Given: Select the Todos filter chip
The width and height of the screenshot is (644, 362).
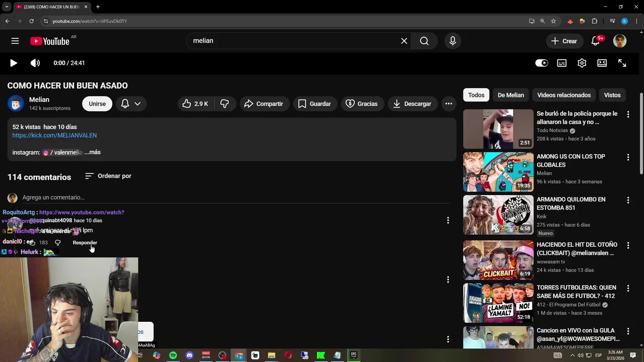Looking at the screenshot, I should click(x=476, y=95).
